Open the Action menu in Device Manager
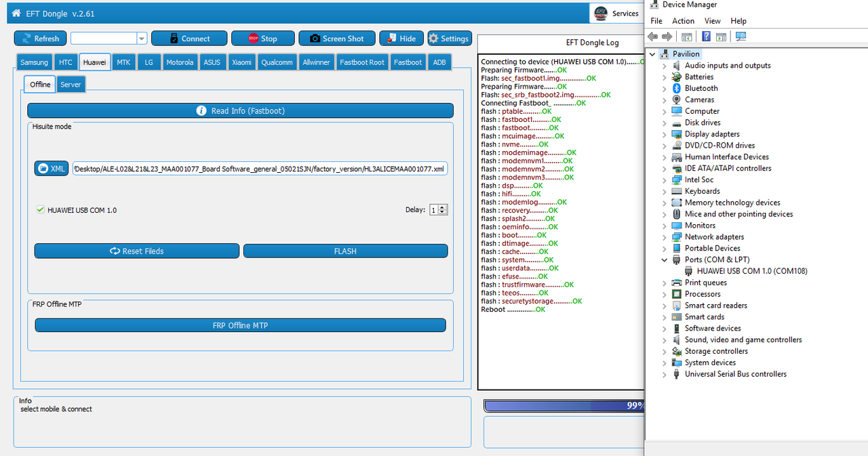 pos(683,21)
